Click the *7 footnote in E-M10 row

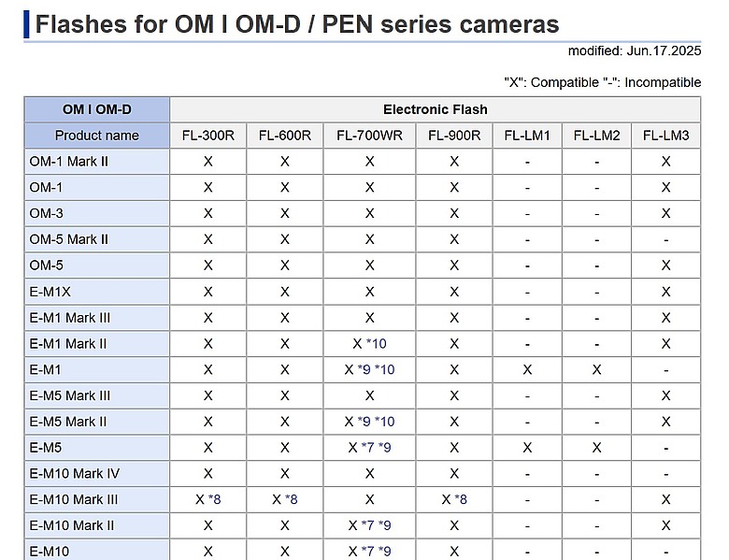point(367,552)
